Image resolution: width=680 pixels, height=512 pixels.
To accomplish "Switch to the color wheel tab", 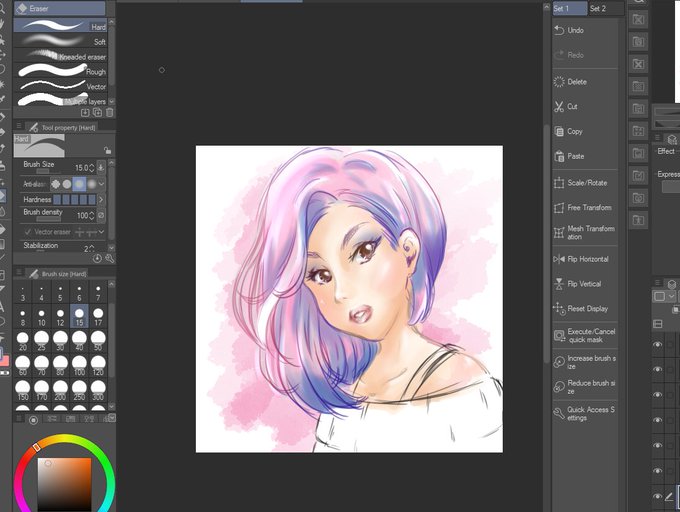I will pyautogui.click(x=33, y=419).
